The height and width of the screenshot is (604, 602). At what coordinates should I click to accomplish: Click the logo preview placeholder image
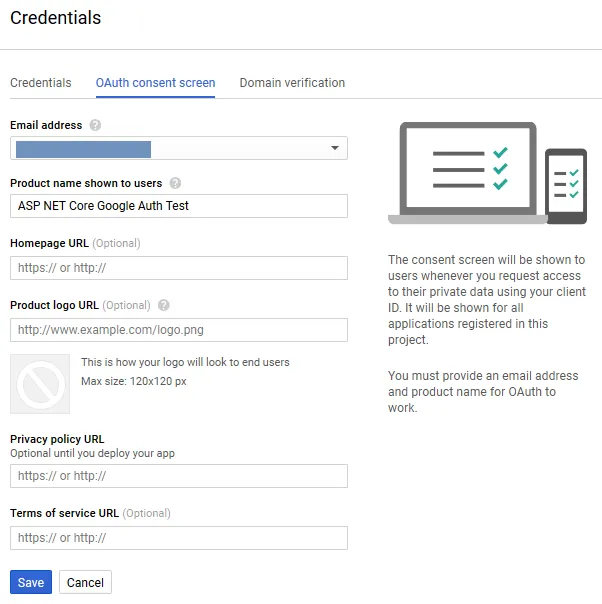pos(40,383)
